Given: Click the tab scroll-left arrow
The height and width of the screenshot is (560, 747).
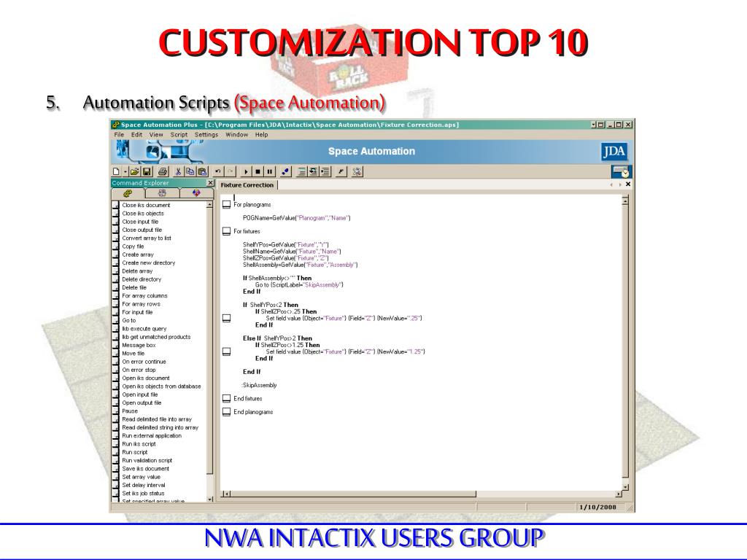Looking at the screenshot, I should pyautogui.click(x=611, y=184).
